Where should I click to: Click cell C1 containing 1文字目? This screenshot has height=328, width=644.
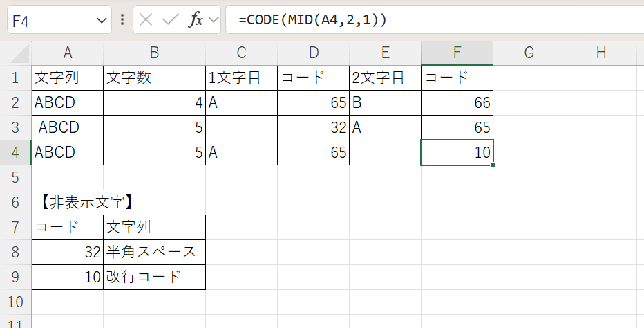click(242, 78)
